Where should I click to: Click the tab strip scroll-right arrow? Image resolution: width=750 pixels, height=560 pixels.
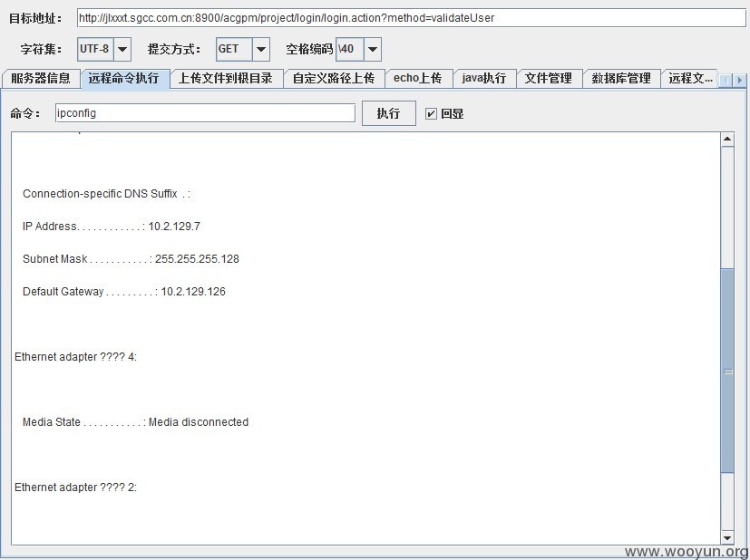click(x=740, y=81)
